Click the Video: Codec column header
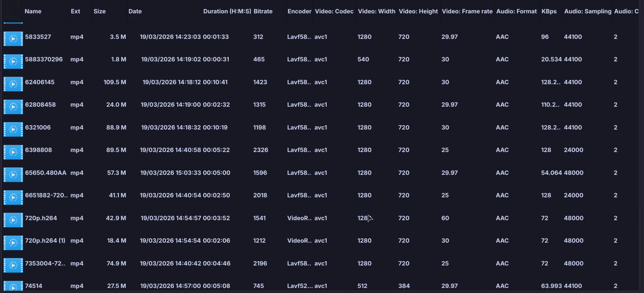 [x=334, y=11]
